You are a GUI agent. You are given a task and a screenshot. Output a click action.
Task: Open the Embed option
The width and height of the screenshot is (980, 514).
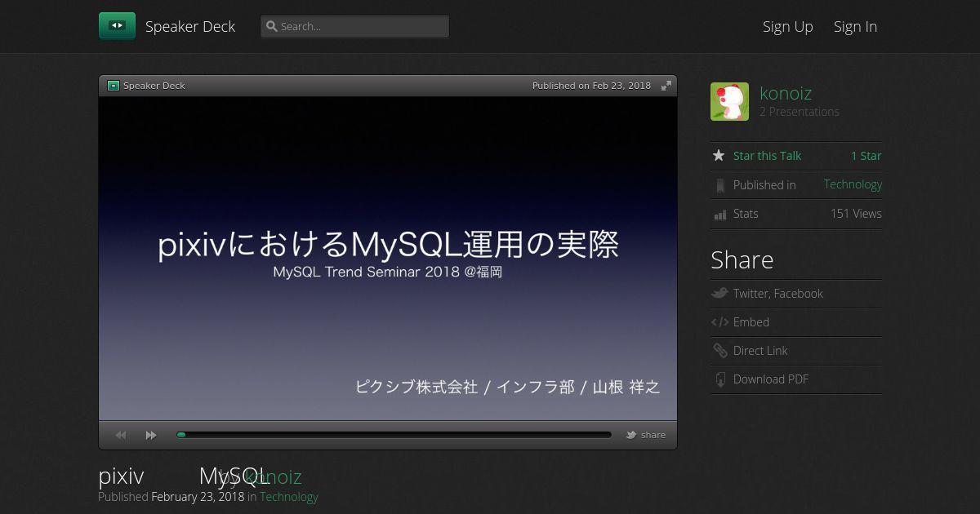tap(751, 322)
